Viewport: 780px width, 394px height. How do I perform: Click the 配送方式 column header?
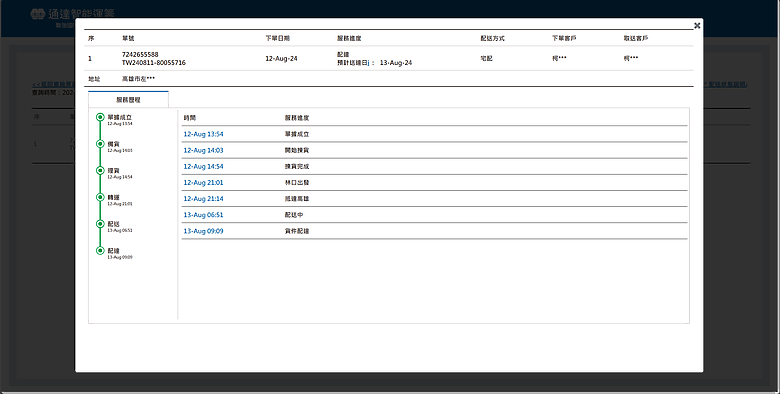[x=492, y=38]
